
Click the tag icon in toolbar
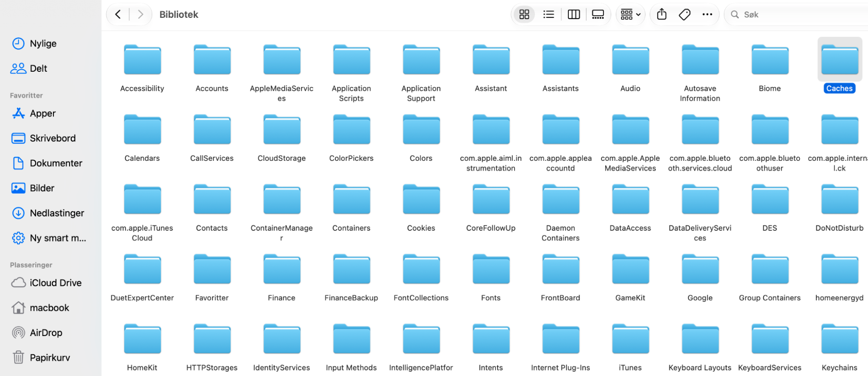(684, 14)
